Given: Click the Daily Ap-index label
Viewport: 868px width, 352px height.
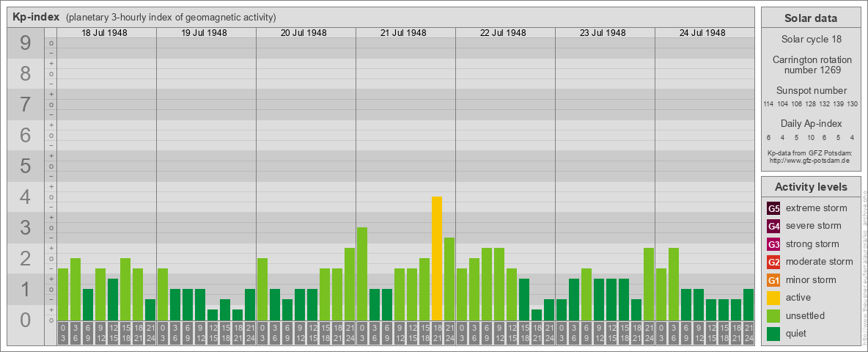Looking at the screenshot, I should [x=811, y=123].
